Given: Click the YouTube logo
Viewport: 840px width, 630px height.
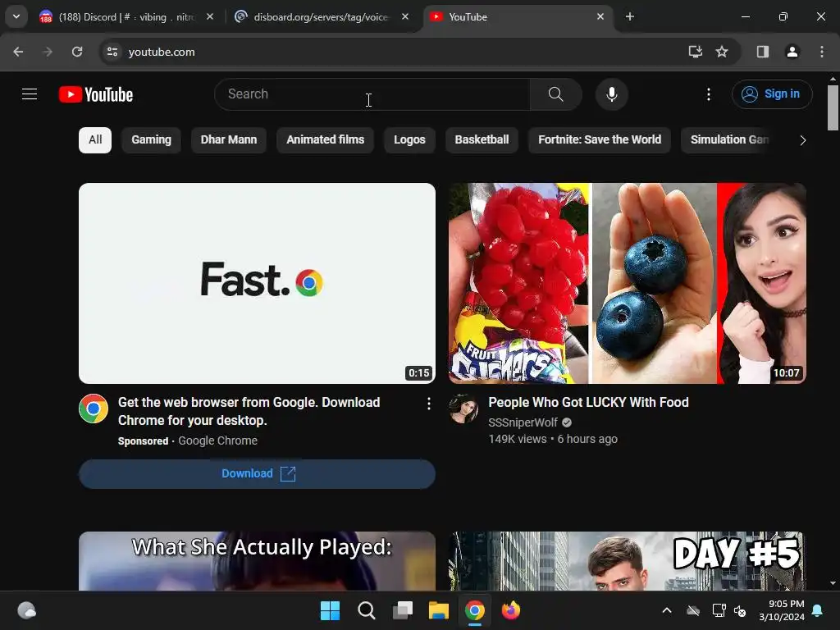Looking at the screenshot, I should click(96, 94).
